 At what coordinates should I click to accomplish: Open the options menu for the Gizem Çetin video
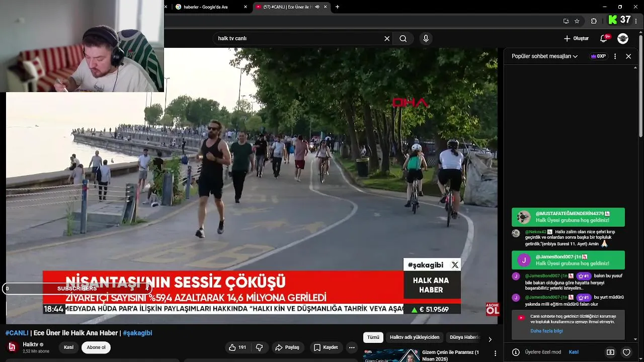coord(496,353)
